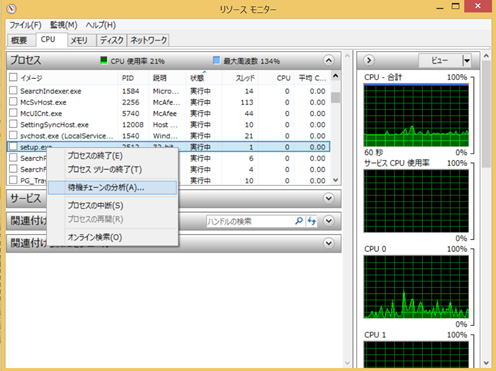Click the refresh icon next to handle search
This screenshot has height=371, width=496.
pyautogui.click(x=312, y=221)
